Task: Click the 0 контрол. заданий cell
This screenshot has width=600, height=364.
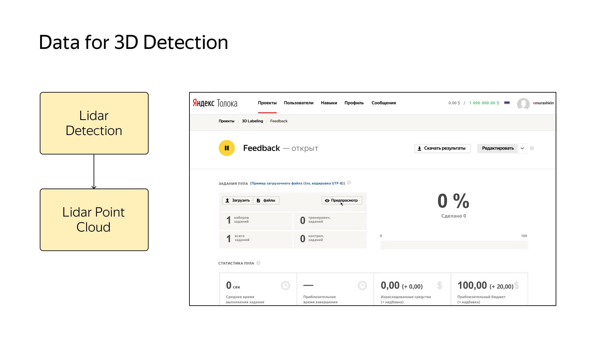Action: coord(330,239)
